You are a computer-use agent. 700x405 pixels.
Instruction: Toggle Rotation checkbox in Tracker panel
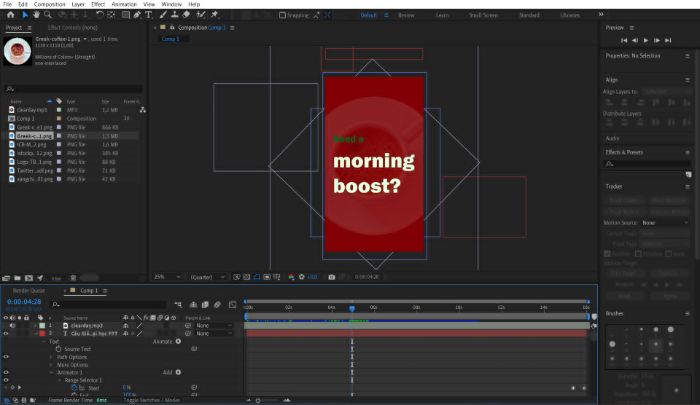[638, 254]
